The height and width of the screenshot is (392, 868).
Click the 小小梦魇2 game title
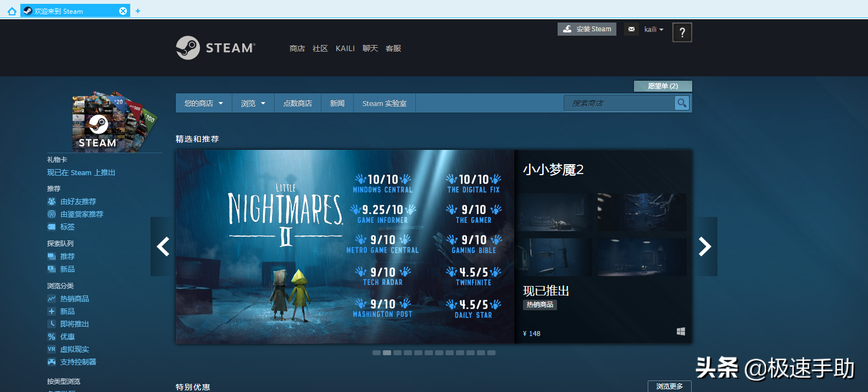click(553, 170)
